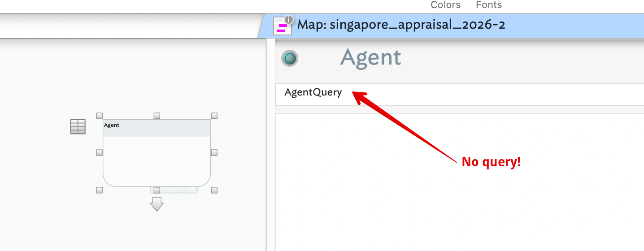Open the Colors toolbar item
The width and height of the screenshot is (644, 251).
[x=445, y=5]
